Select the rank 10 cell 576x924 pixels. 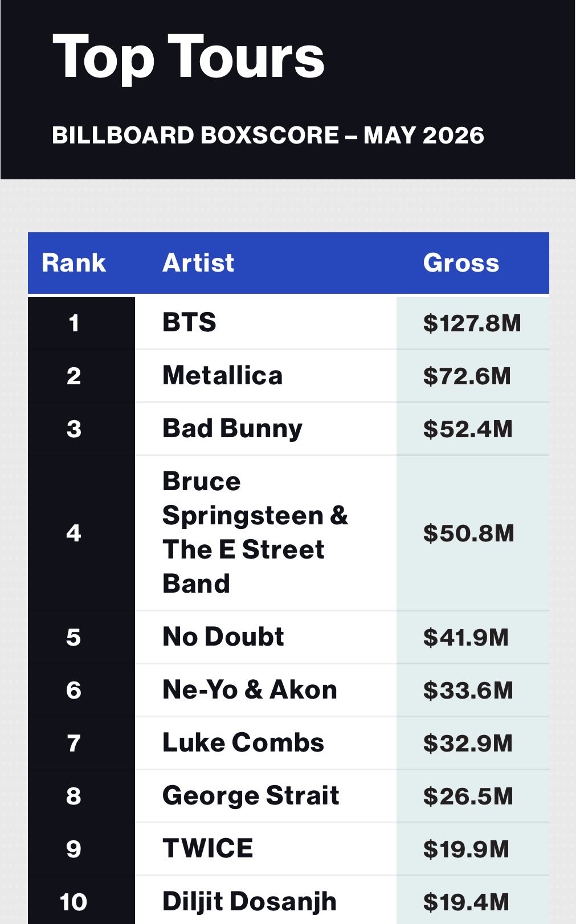[73, 902]
